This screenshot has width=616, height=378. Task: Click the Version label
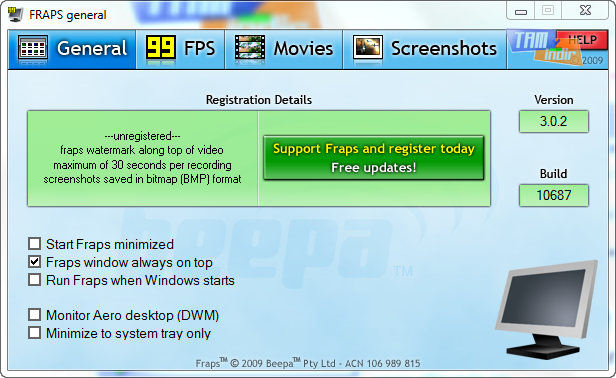point(554,100)
